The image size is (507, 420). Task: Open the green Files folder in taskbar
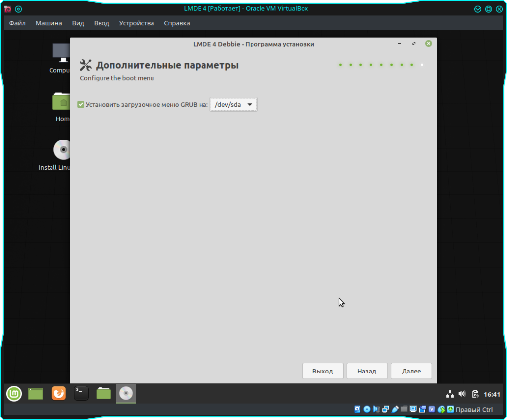point(103,393)
